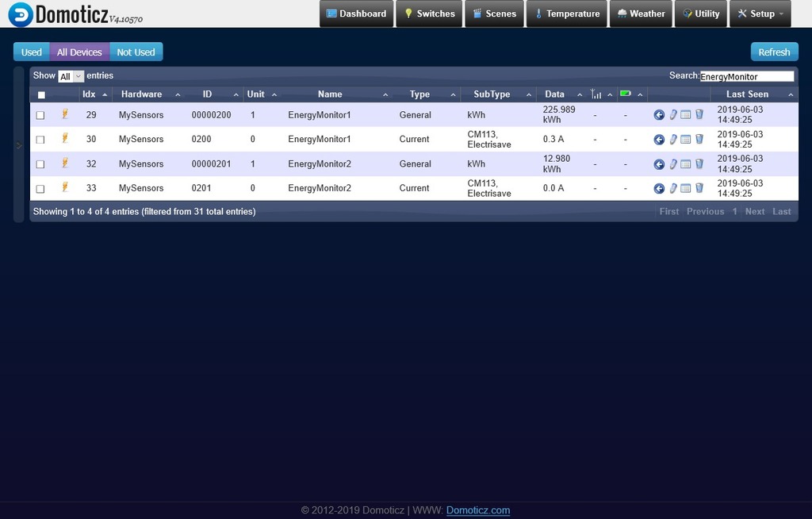The height and width of the screenshot is (519, 812).
Task: Open the log icon for Idx 32
Action: 686,163
